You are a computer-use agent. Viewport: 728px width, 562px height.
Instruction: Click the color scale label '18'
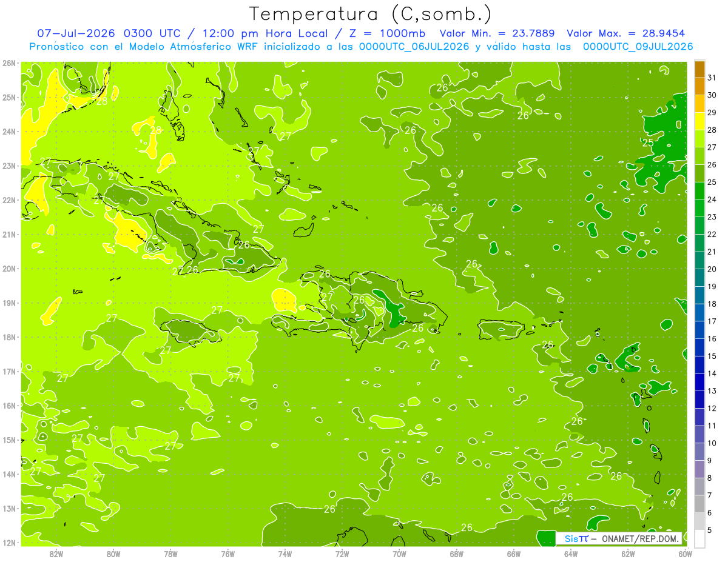tap(712, 304)
